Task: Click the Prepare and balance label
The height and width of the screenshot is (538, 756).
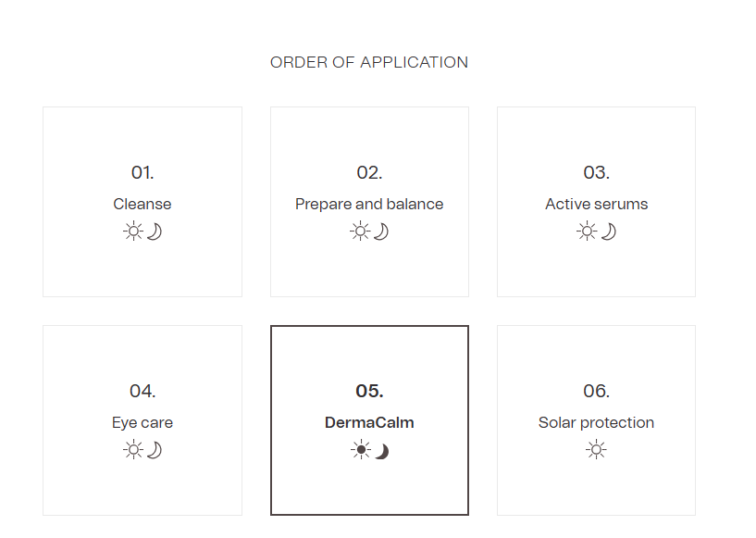Action: point(369,204)
